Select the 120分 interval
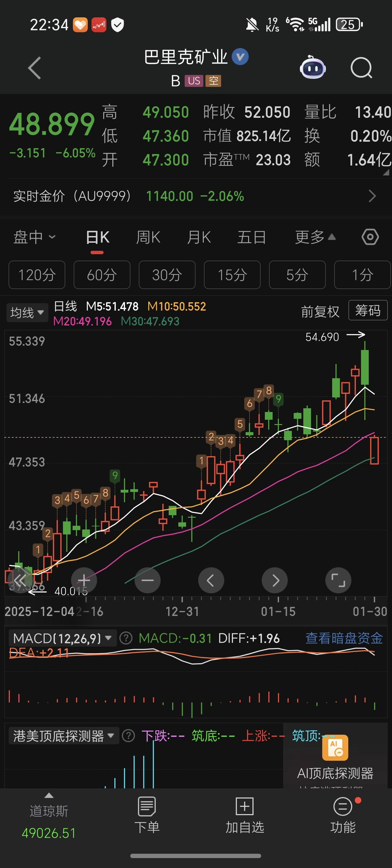The height and width of the screenshot is (868, 392). point(37,275)
